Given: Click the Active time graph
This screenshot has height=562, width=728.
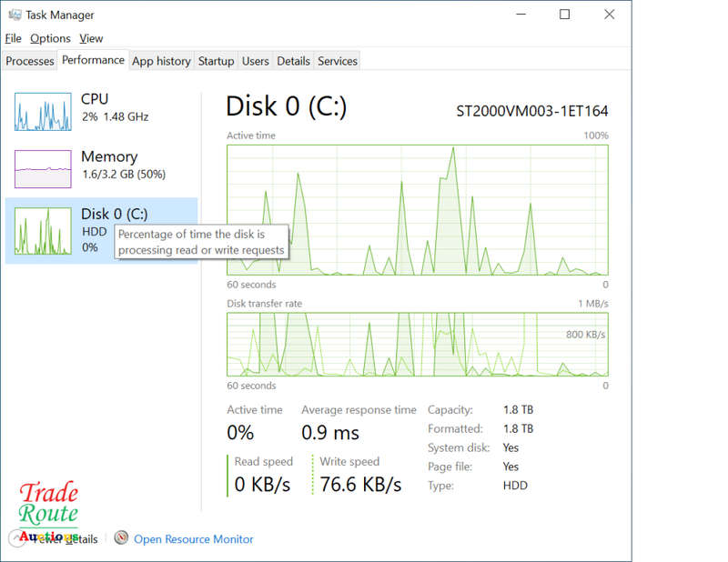Looking at the screenshot, I should click(x=418, y=210).
